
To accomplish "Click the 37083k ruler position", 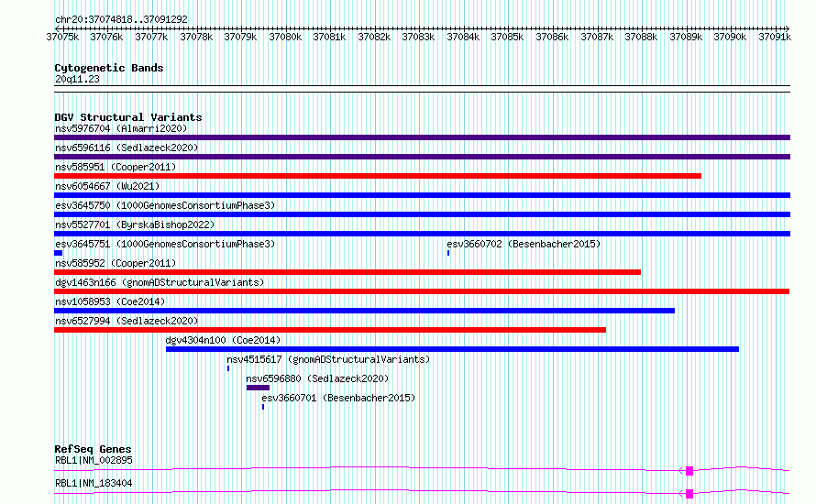I will pyautogui.click(x=418, y=37).
